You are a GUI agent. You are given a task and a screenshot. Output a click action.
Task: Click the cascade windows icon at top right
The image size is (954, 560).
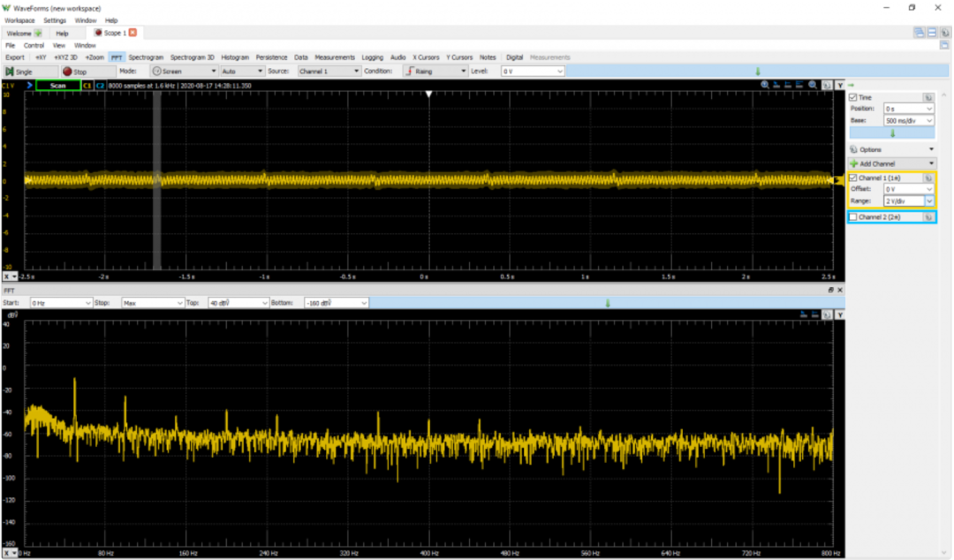point(920,33)
